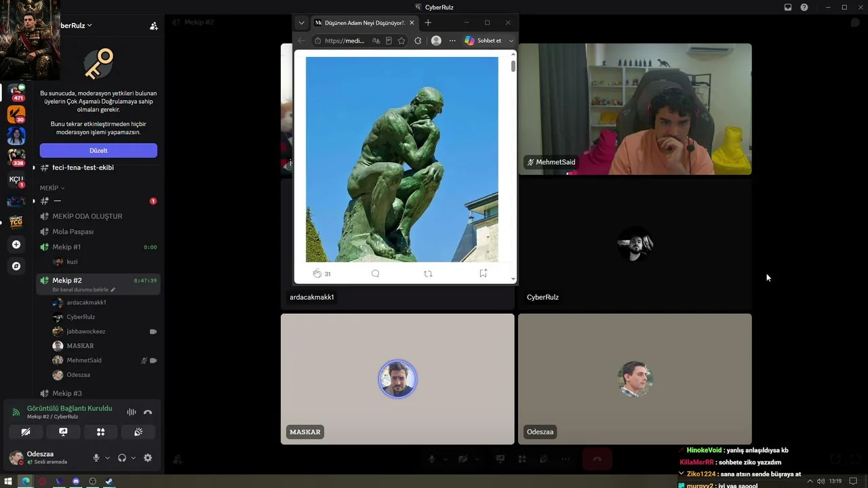Disconnect using the hang-up icon in voice panel

148,412
